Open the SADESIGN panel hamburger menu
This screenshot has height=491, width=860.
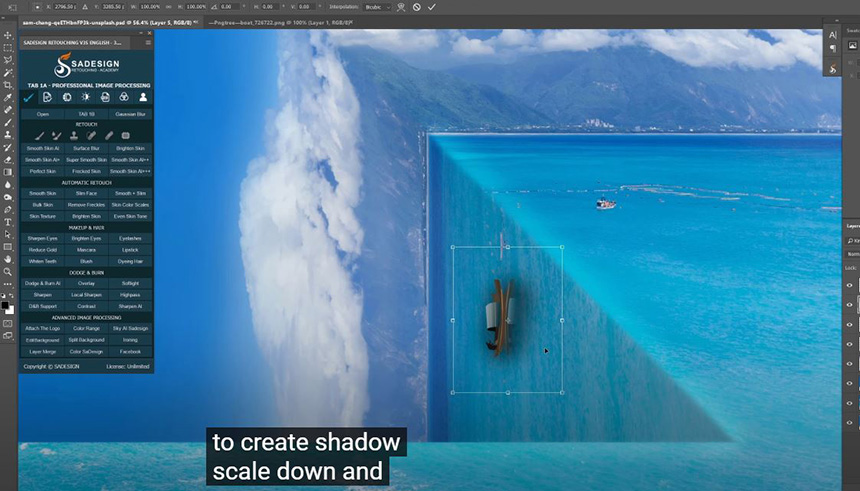click(149, 43)
